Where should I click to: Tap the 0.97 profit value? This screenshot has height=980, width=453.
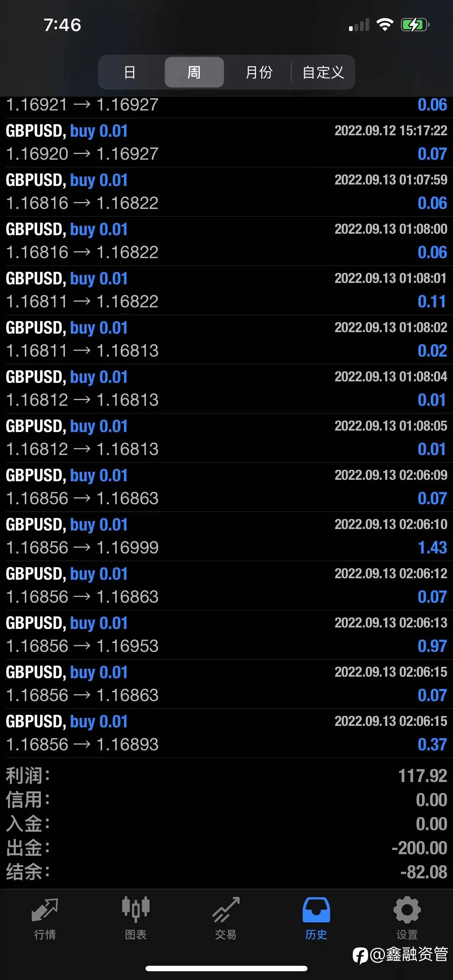pos(432,646)
